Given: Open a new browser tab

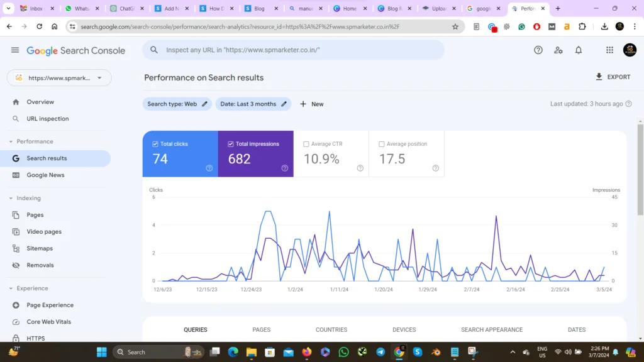Looking at the screenshot, I should pyautogui.click(x=558, y=8).
